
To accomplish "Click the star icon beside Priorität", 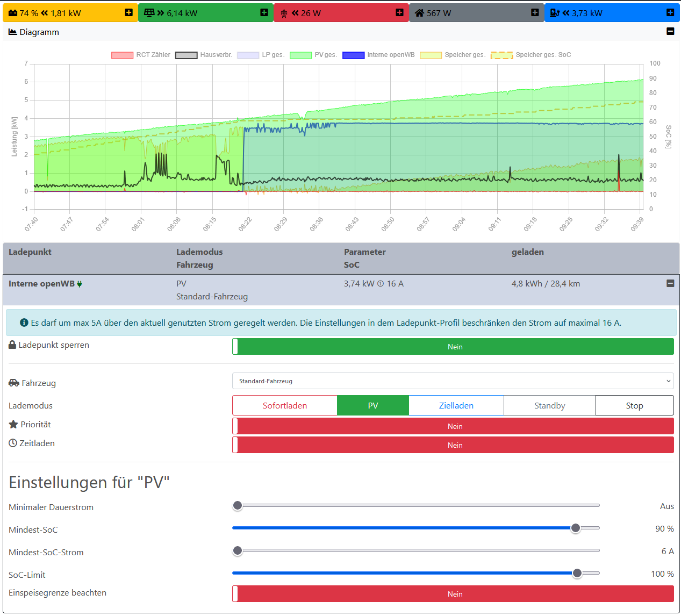I will (x=13, y=424).
